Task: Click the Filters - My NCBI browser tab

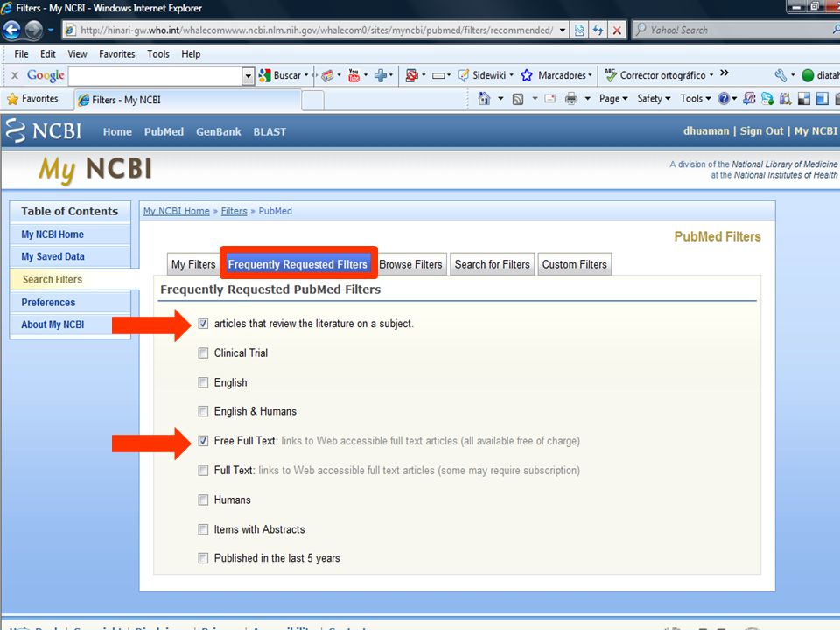Action: tap(187, 100)
